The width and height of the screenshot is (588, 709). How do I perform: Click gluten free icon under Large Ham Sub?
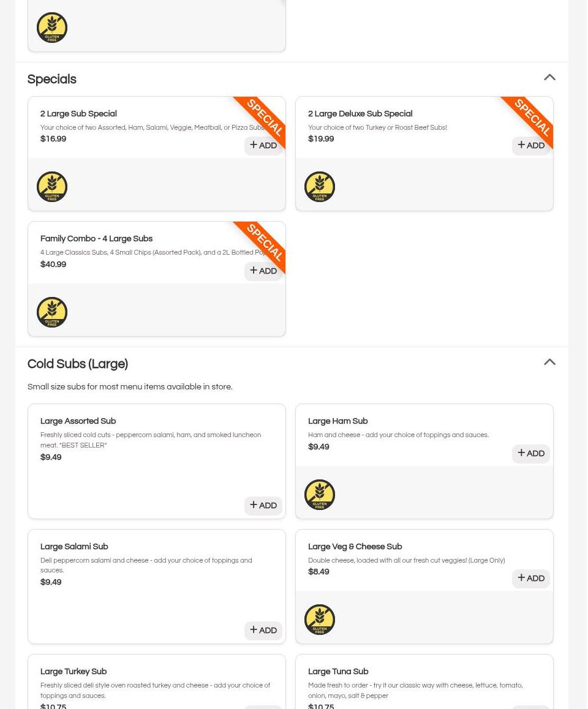(x=320, y=495)
